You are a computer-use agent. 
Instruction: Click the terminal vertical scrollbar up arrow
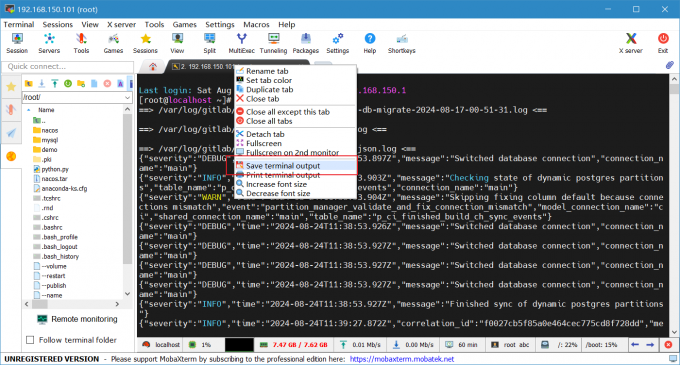[x=674, y=79]
